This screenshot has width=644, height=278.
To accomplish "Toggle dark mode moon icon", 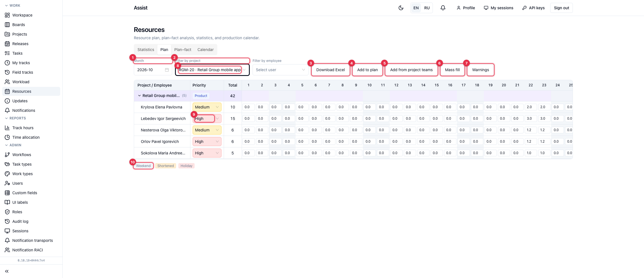I will point(401,8).
